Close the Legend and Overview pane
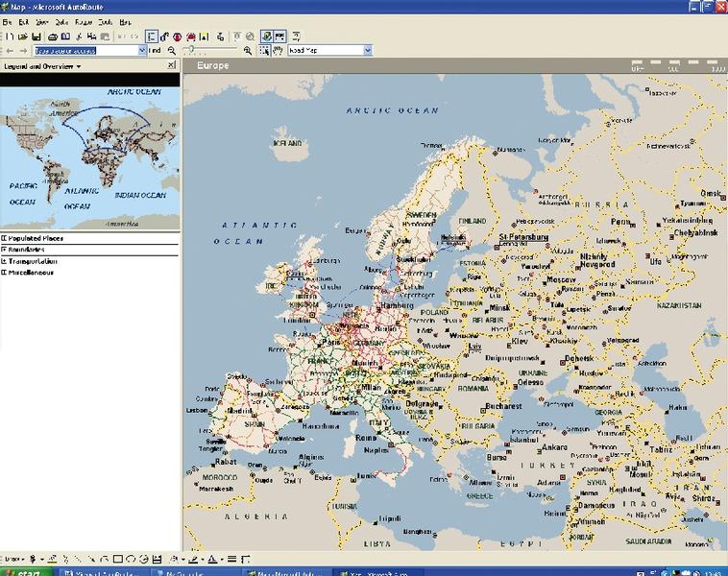 pyautogui.click(x=171, y=65)
